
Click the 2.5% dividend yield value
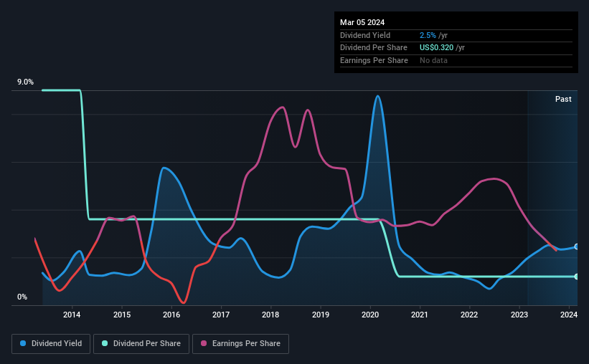coord(428,35)
